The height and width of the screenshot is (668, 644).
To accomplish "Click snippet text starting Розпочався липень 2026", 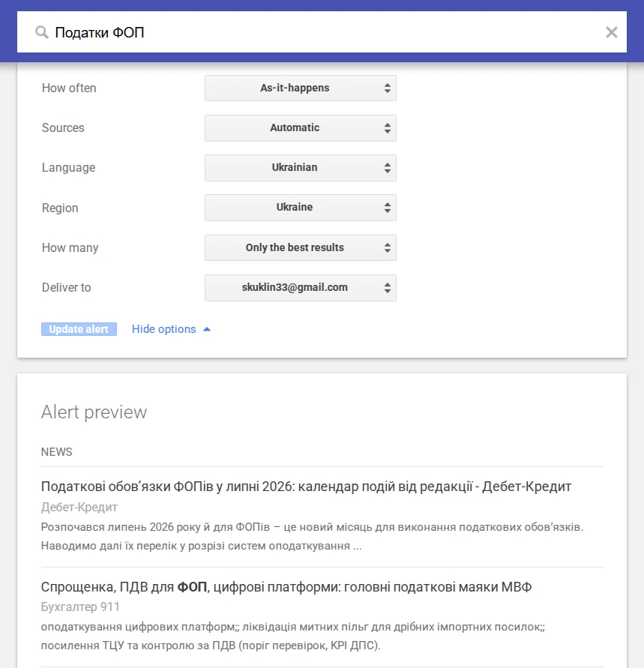I will (312, 536).
